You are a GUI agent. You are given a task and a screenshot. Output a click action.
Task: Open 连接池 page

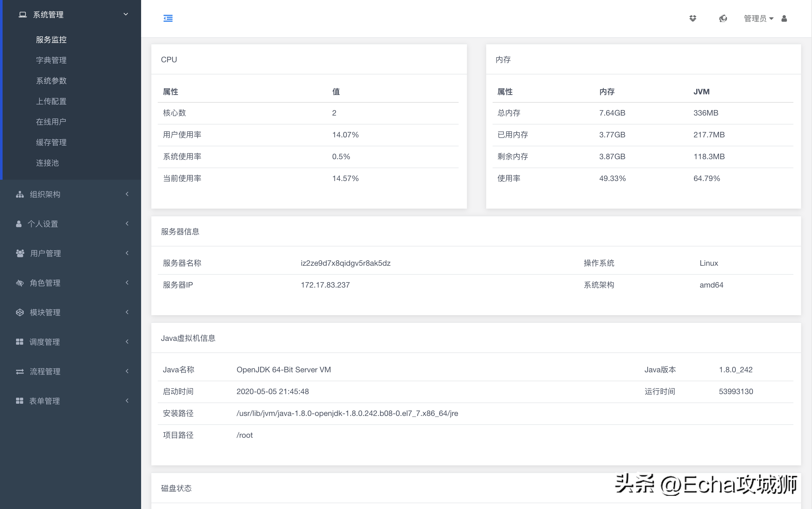[x=47, y=163]
